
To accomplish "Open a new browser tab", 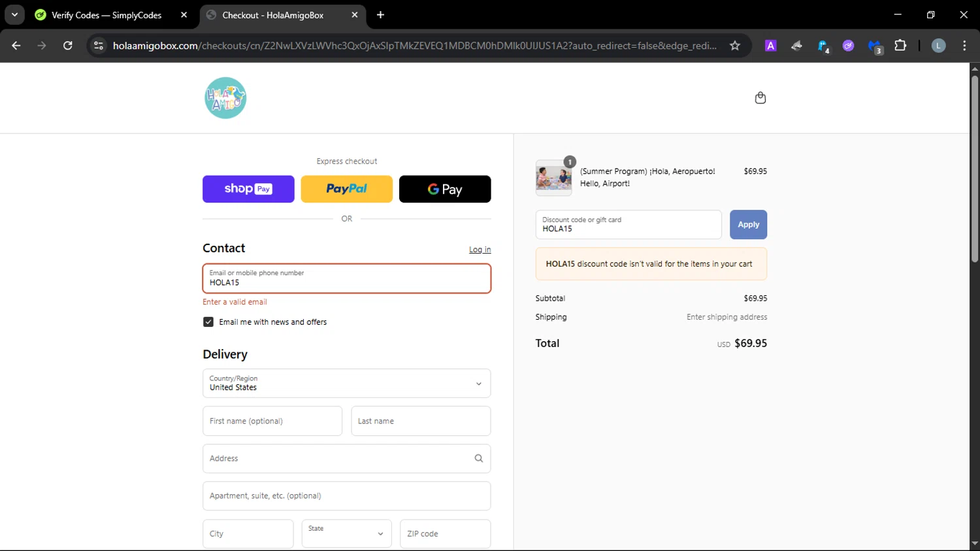I will [x=381, y=15].
